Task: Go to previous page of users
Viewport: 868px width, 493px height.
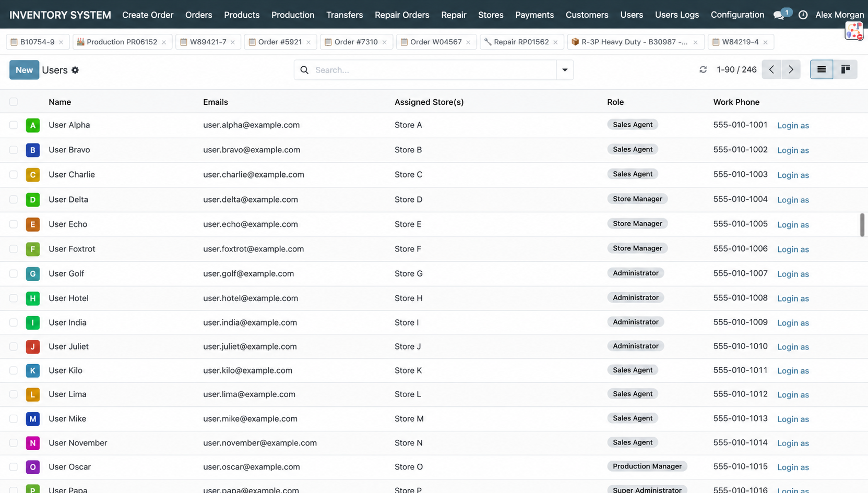Action: tap(771, 69)
